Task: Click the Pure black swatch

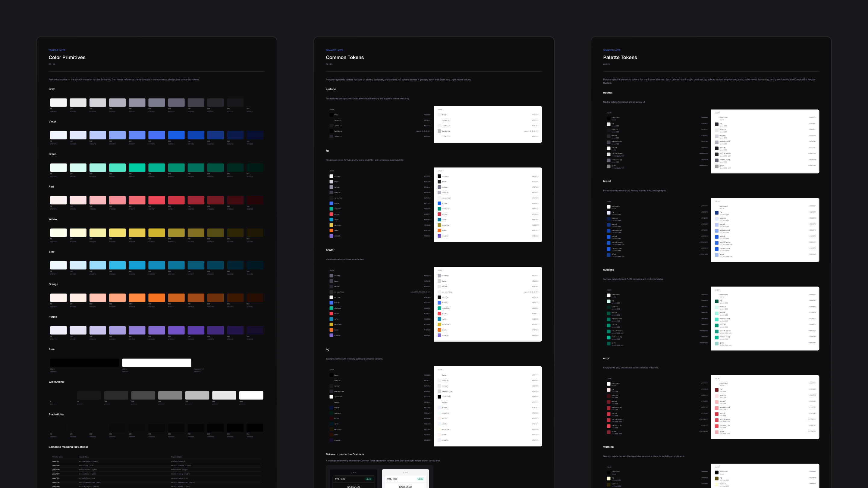Action: tap(85, 363)
